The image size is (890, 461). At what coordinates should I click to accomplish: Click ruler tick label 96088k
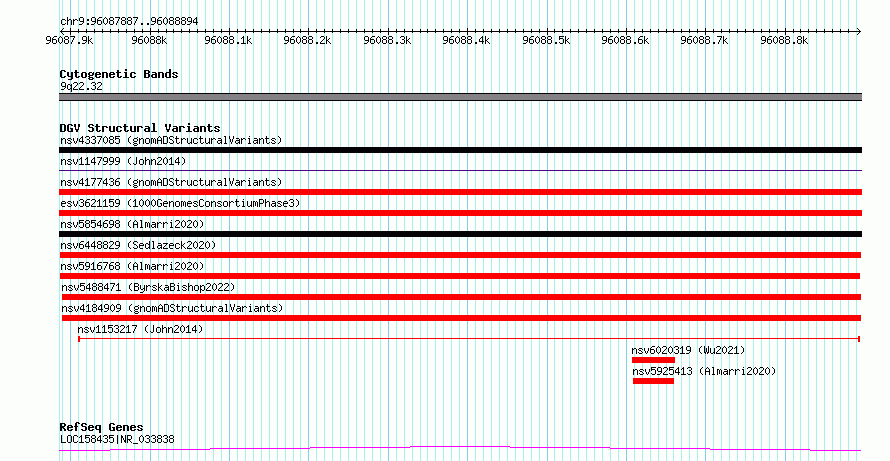[x=149, y=41]
